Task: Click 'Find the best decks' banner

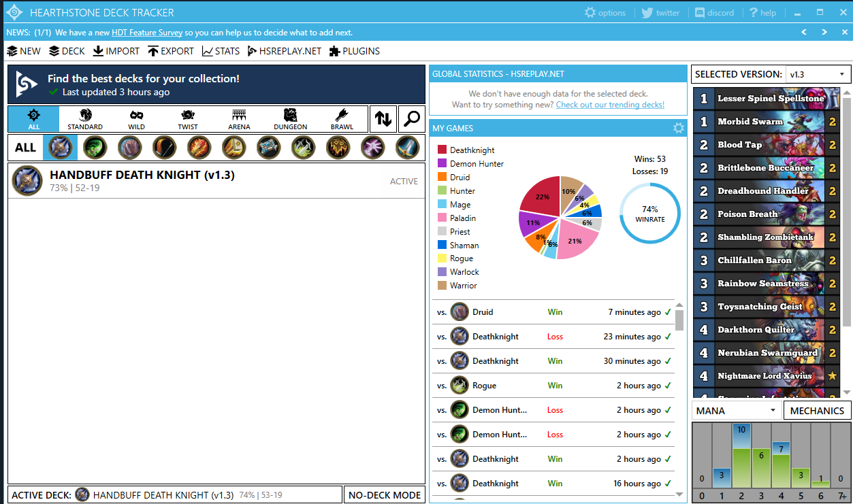Action: pyautogui.click(x=216, y=84)
